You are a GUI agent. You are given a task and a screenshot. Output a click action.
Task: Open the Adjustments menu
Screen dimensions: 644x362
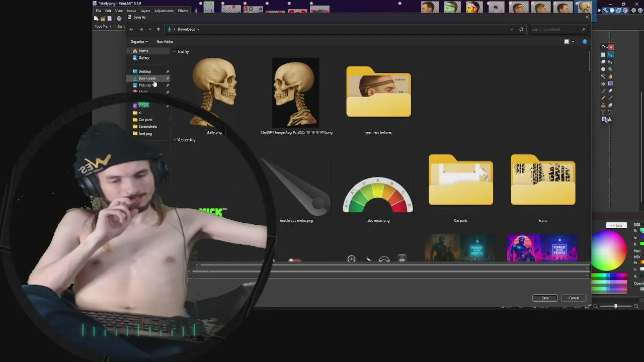point(164,11)
